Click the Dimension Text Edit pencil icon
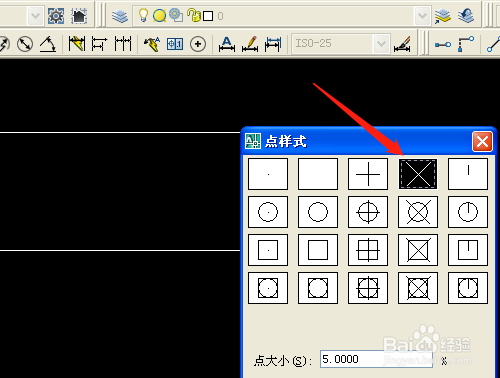The width and height of the screenshot is (500, 378). (x=250, y=44)
